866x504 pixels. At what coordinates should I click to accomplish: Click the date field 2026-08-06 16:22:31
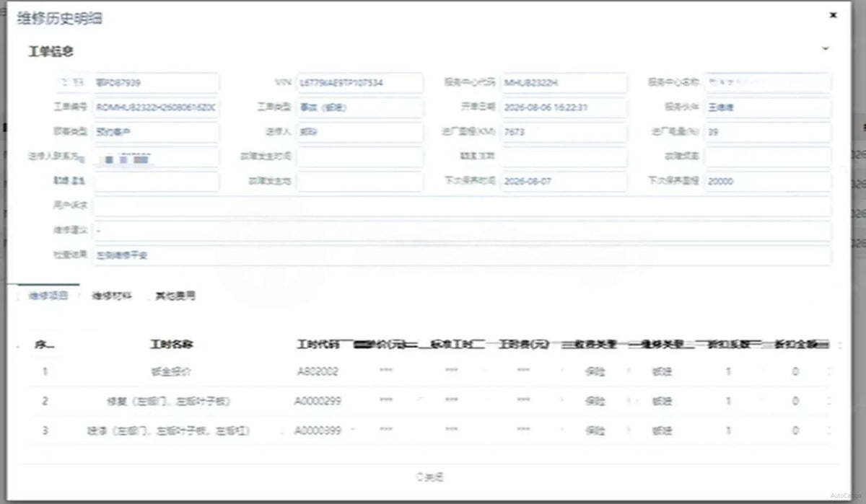point(564,107)
